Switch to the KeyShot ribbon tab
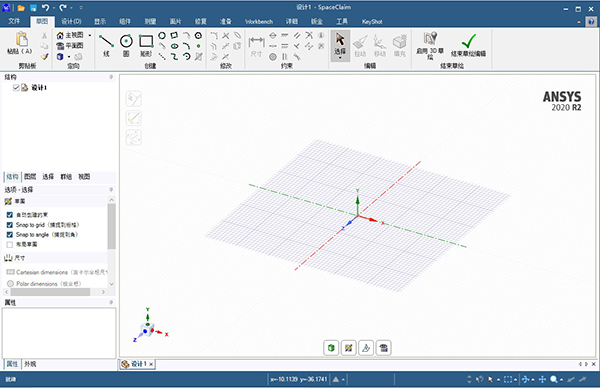This screenshot has height=388, width=600. pos(372,22)
